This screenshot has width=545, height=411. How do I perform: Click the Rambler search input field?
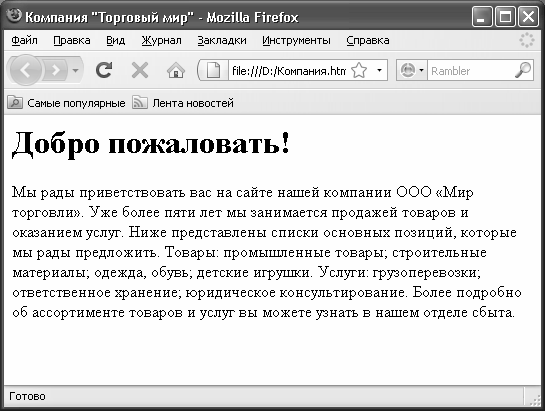[471, 71]
